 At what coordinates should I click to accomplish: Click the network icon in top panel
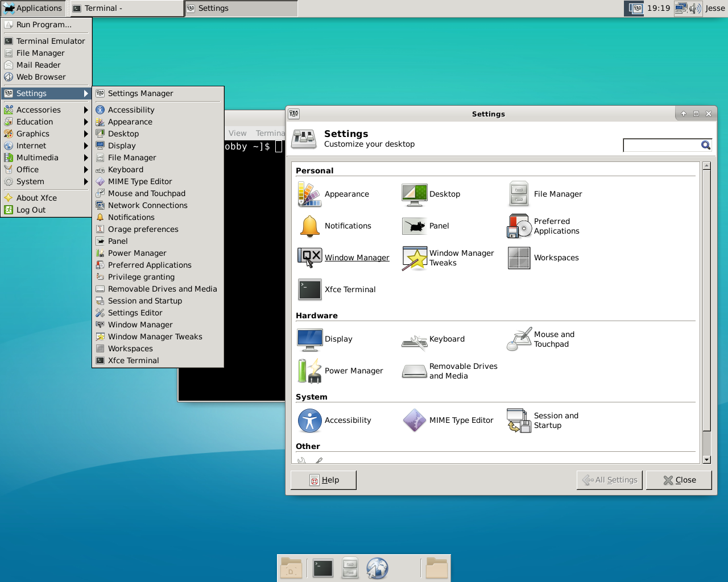[681, 9]
